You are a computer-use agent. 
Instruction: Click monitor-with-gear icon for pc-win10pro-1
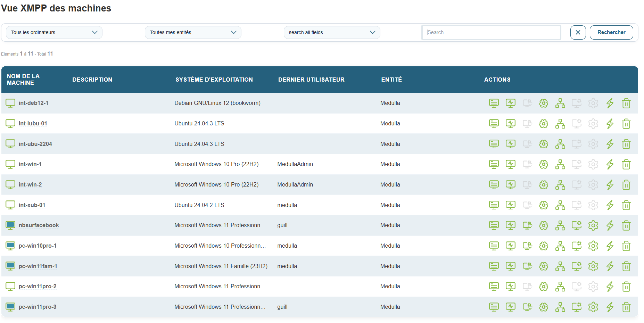577,246
